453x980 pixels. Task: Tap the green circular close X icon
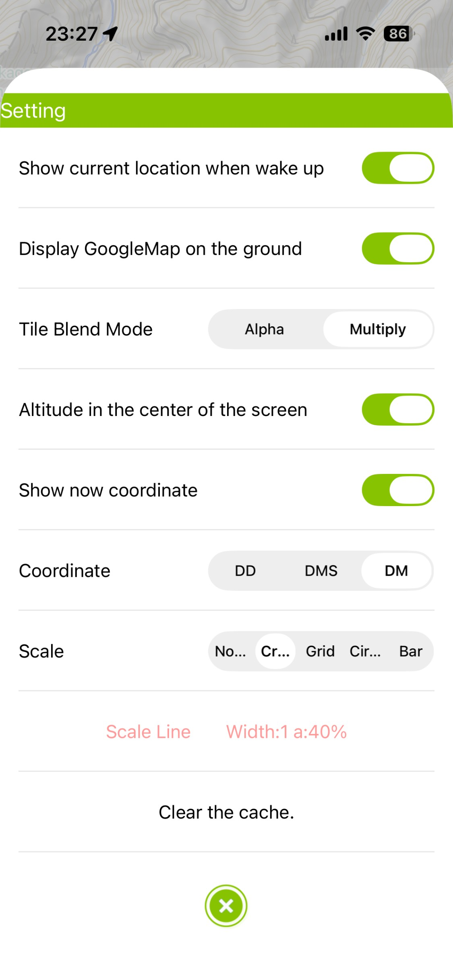[226, 906]
